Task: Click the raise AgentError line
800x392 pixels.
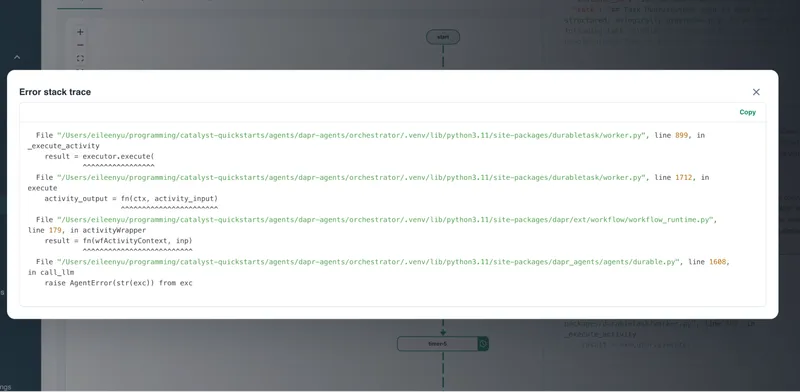Action: click(118, 283)
